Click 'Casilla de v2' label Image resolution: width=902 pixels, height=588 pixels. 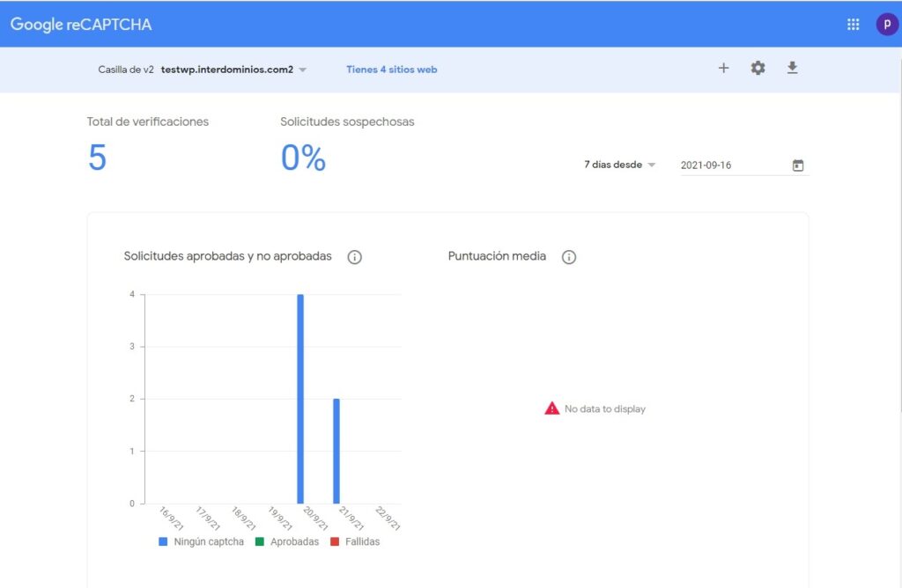click(126, 70)
